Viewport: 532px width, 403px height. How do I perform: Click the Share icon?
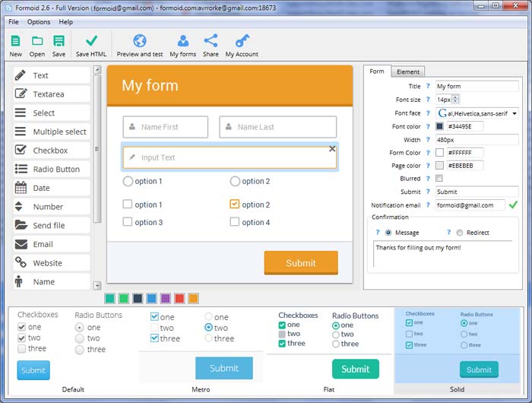pyautogui.click(x=211, y=41)
